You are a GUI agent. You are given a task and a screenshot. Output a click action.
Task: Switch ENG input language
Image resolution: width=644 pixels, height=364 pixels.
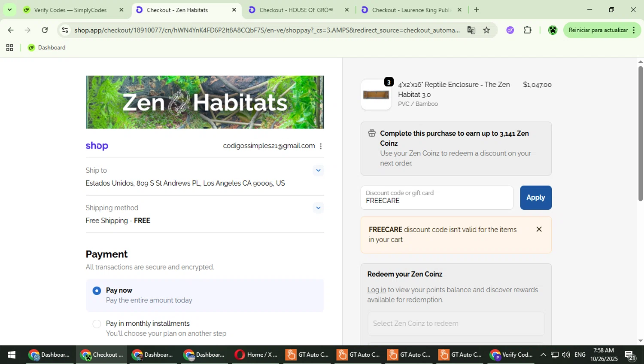click(580, 355)
